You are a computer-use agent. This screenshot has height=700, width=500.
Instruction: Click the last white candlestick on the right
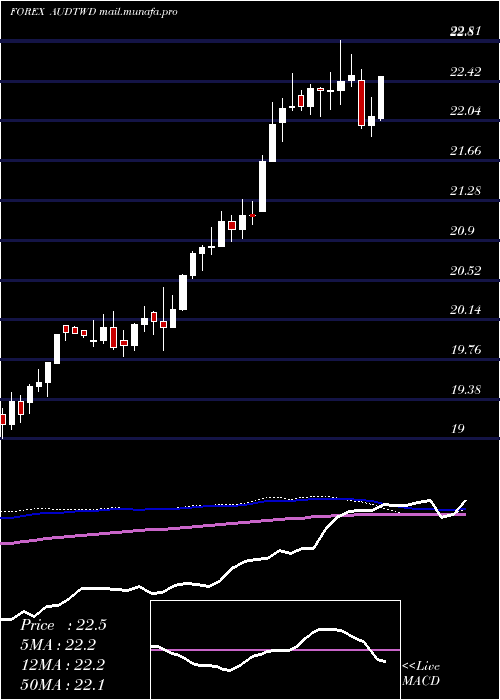381,98
